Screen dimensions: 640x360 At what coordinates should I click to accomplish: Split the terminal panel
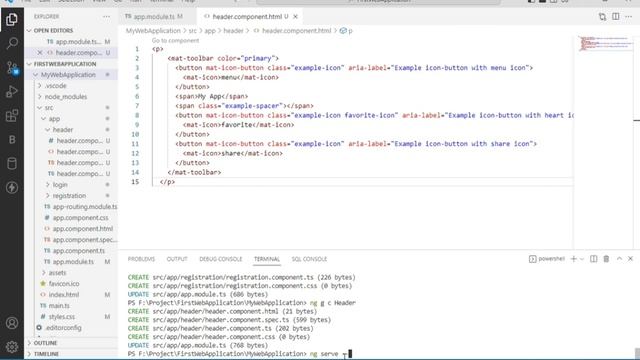(593, 259)
